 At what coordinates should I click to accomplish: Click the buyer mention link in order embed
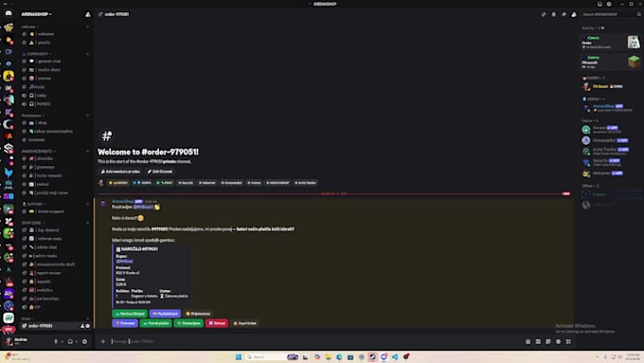[x=124, y=262]
